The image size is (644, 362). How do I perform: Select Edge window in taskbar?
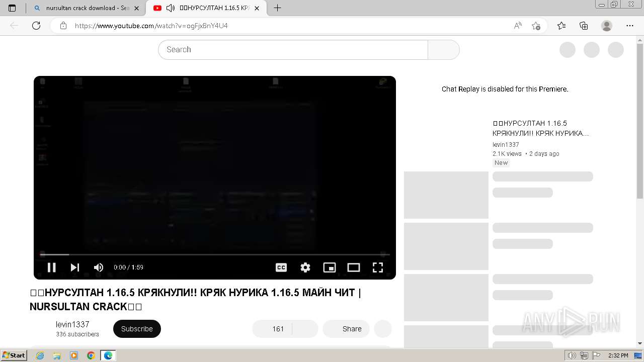(108, 355)
